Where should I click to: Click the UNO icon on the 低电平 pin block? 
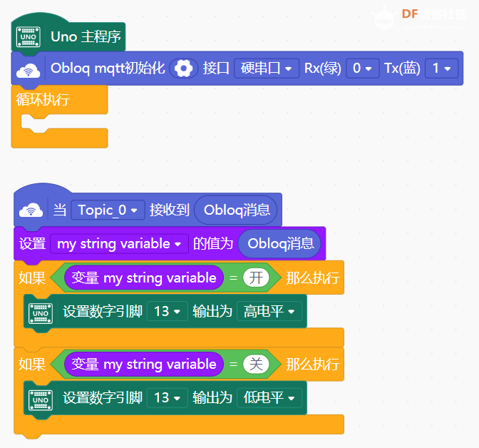click(41, 399)
